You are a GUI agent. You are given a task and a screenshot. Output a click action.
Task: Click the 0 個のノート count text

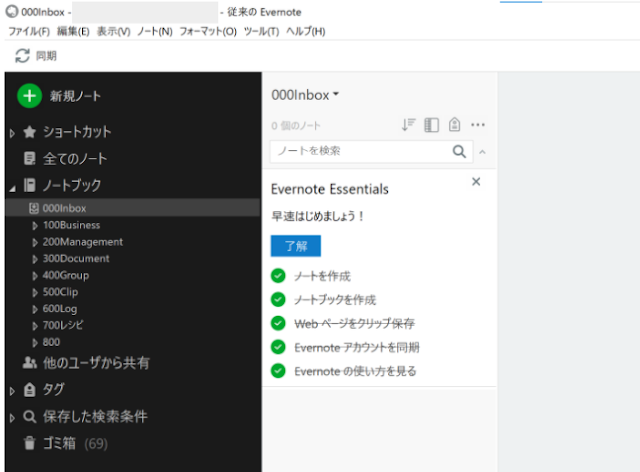[296, 126]
